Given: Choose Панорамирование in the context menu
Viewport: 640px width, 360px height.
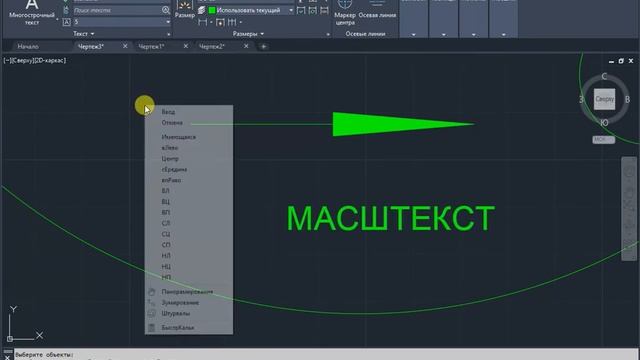Looking at the screenshot, I should click(189, 292).
